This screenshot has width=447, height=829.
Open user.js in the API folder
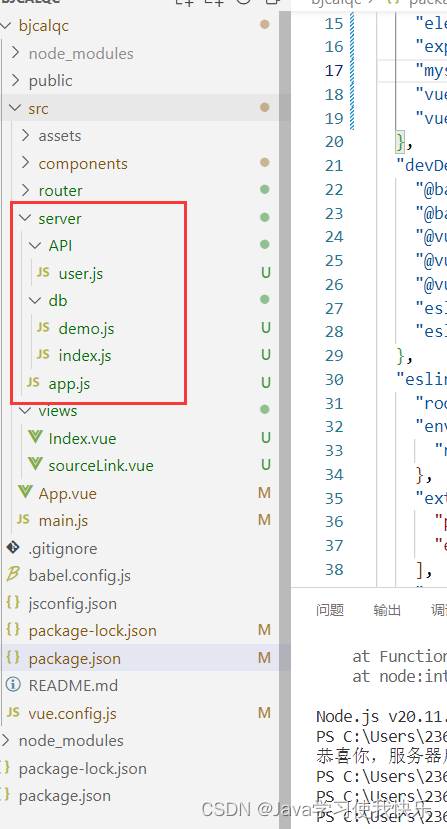[x=81, y=273]
